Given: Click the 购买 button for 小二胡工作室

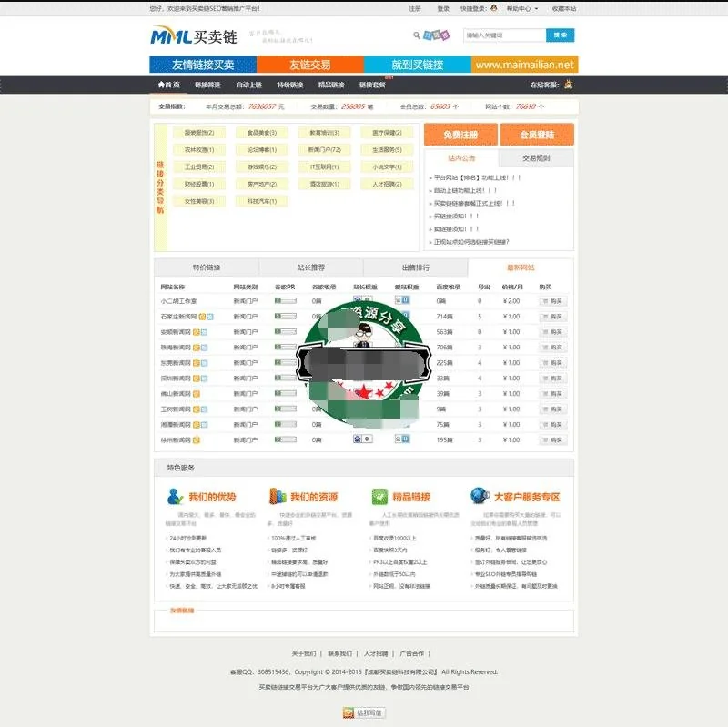Looking at the screenshot, I should click(552, 301).
